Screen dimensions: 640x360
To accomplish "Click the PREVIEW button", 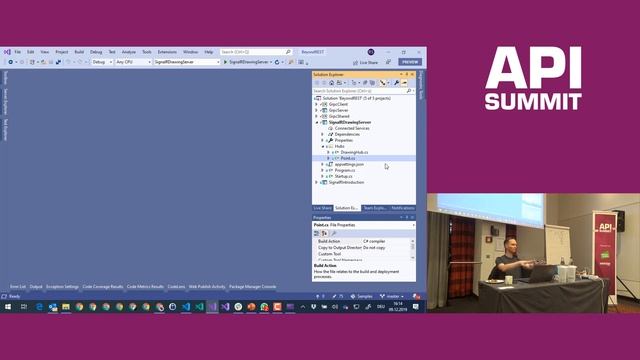I will (410, 62).
